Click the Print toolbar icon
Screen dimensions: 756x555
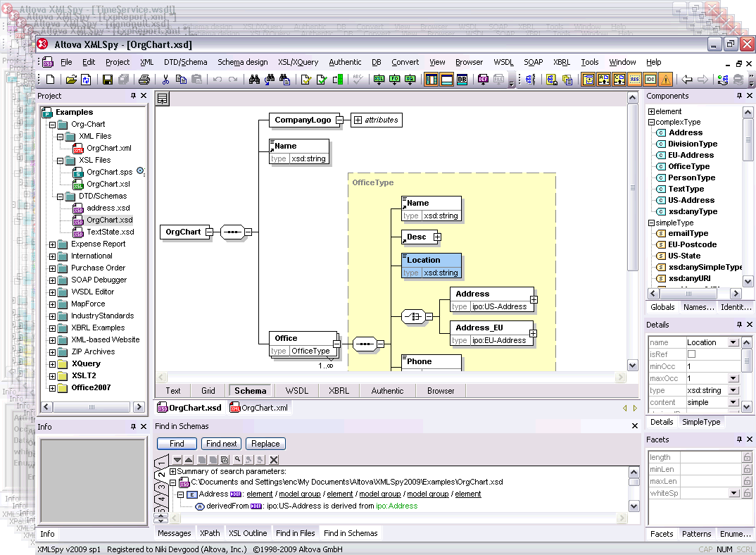pyautogui.click(x=144, y=80)
